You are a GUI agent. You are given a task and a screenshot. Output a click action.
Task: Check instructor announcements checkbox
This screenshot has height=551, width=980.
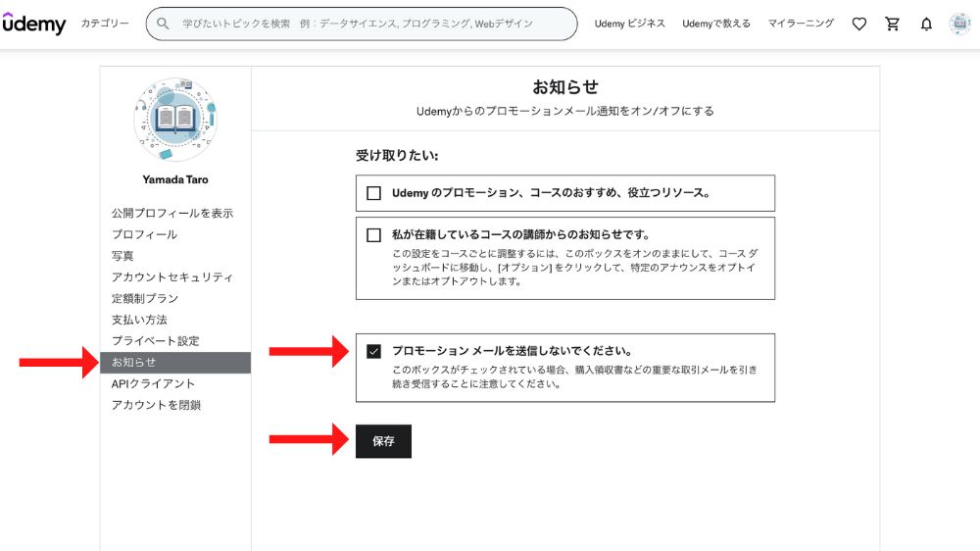(373, 235)
